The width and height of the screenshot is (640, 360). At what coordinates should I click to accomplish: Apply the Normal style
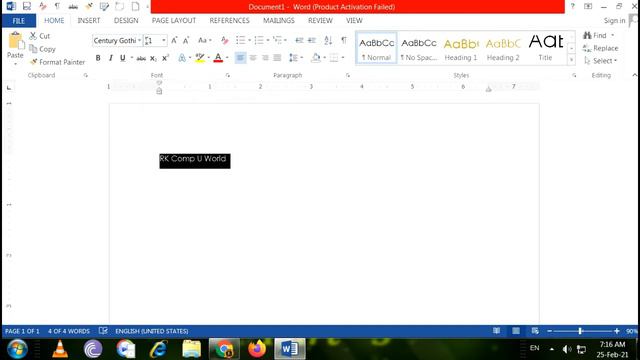(x=376, y=48)
